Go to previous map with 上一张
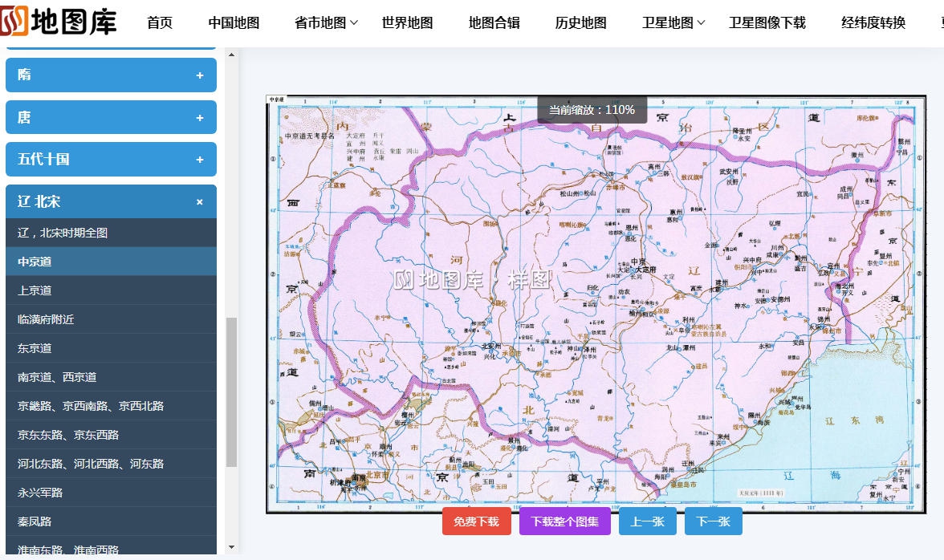This screenshot has height=560, width=944. pos(647,521)
